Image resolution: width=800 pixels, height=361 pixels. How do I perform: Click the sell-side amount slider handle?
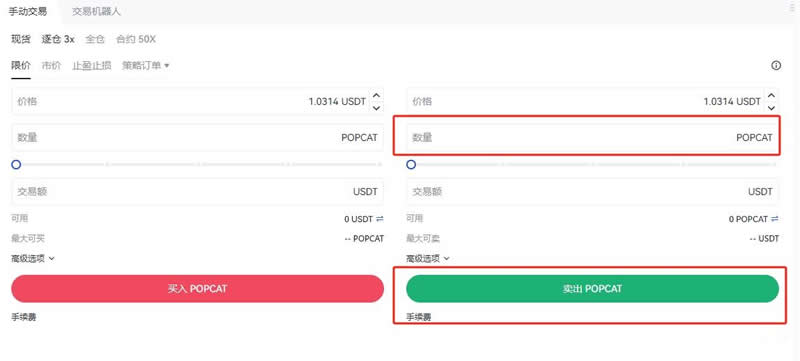click(411, 164)
